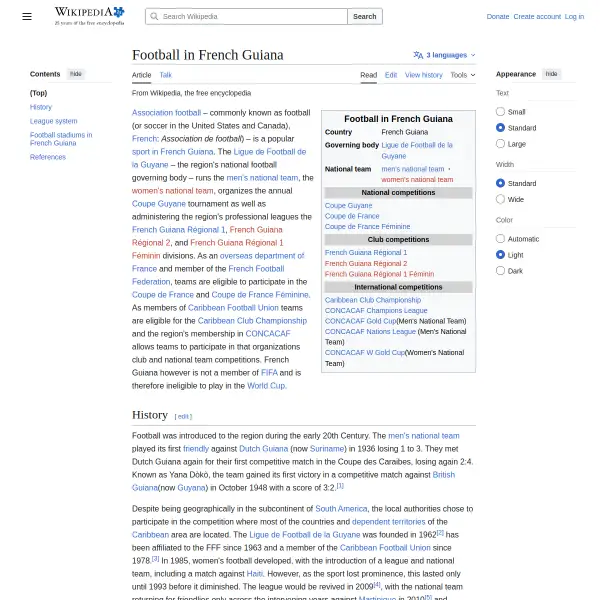Viewport: 600px width, 600px height.
Task: Switch to the Article tab
Action: point(142,75)
